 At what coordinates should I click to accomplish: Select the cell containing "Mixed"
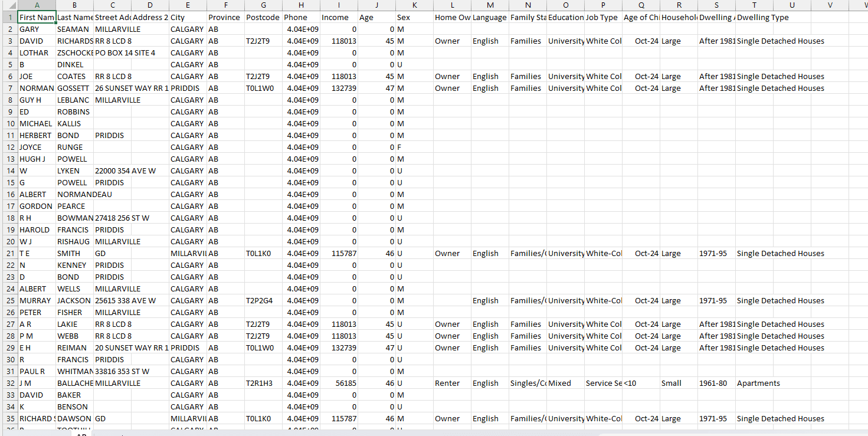pyautogui.click(x=566, y=383)
